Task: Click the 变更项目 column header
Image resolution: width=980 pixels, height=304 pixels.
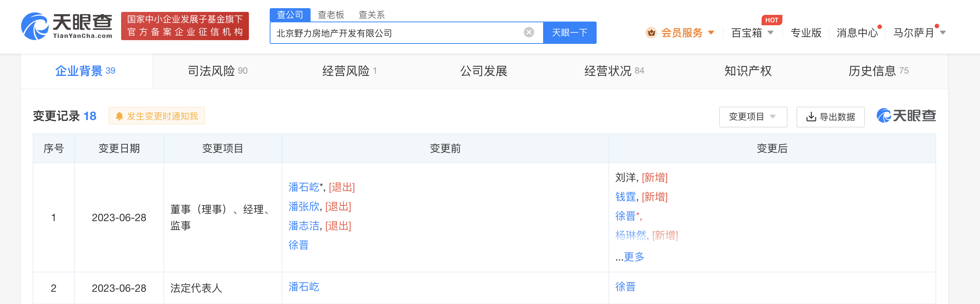Action: (x=223, y=148)
